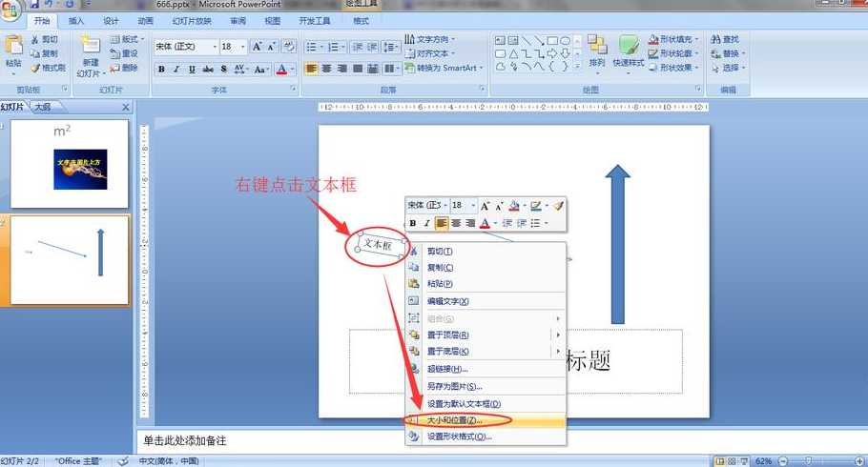Click the New Slide (新建幻灯片) icon
Viewport: 868px width, 467px height.
tap(91, 46)
